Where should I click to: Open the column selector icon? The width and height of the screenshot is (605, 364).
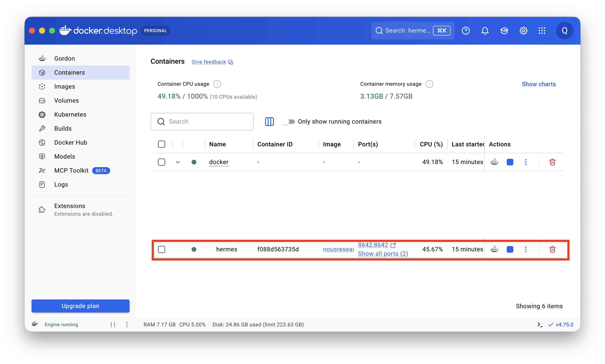point(269,121)
